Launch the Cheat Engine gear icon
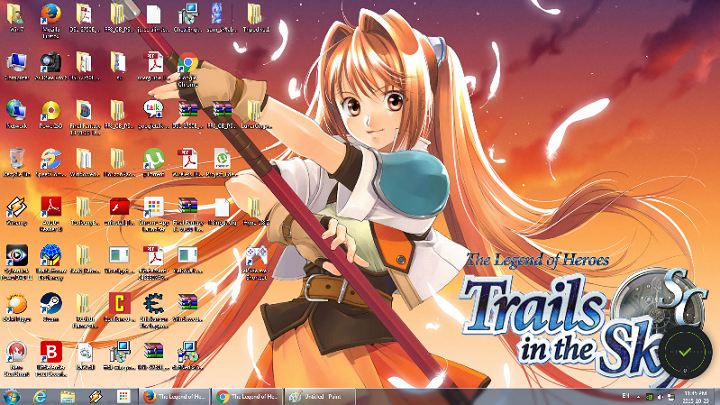The width and height of the screenshot is (720, 405). point(153,310)
